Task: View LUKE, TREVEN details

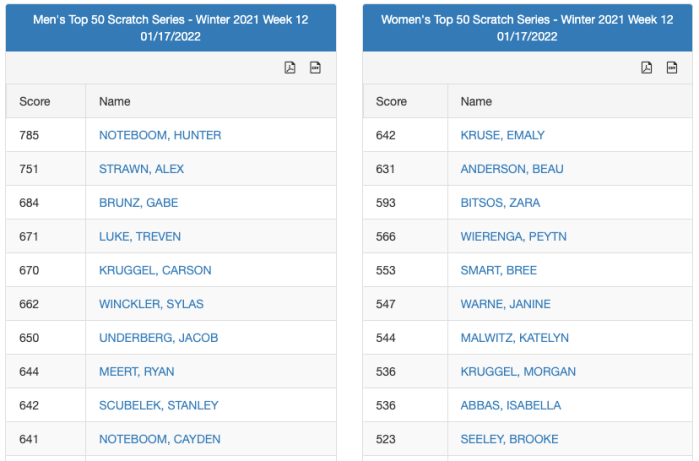Action: tap(139, 237)
